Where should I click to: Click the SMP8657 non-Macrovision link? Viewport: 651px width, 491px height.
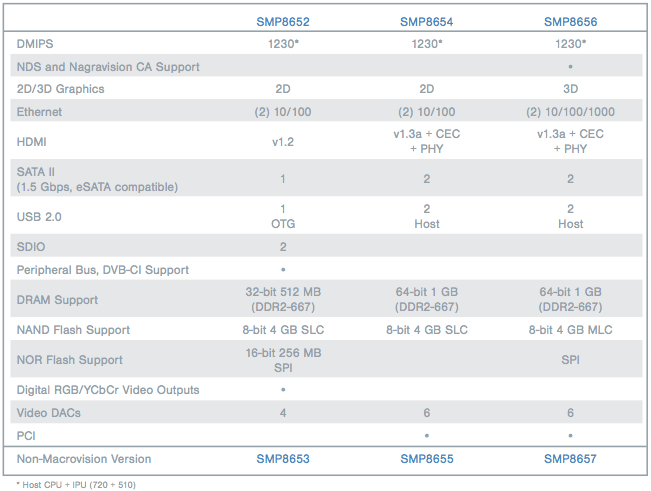(570, 459)
